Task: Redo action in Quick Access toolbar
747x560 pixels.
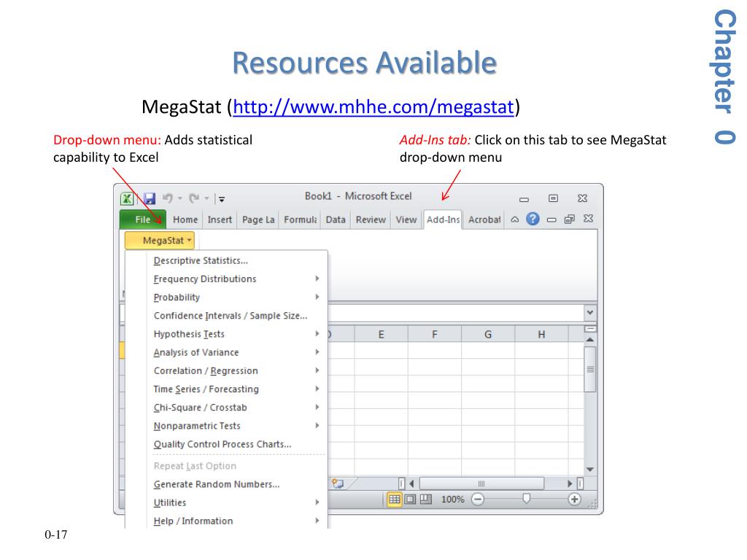Action: pyautogui.click(x=194, y=198)
